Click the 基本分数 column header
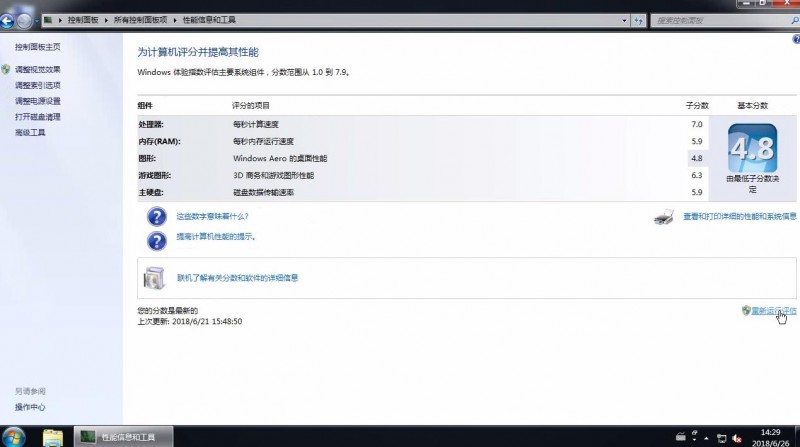This screenshot has width=800, height=447. pos(753,106)
